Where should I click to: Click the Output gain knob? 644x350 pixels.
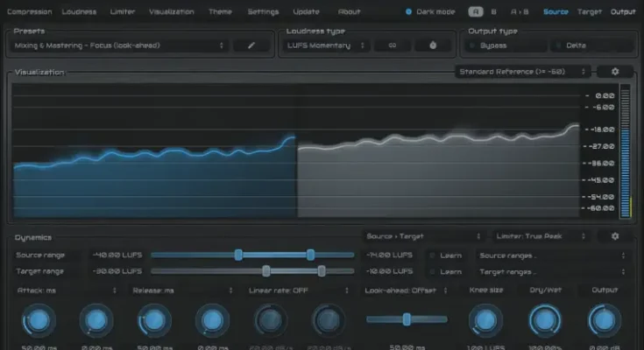point(604,321)
